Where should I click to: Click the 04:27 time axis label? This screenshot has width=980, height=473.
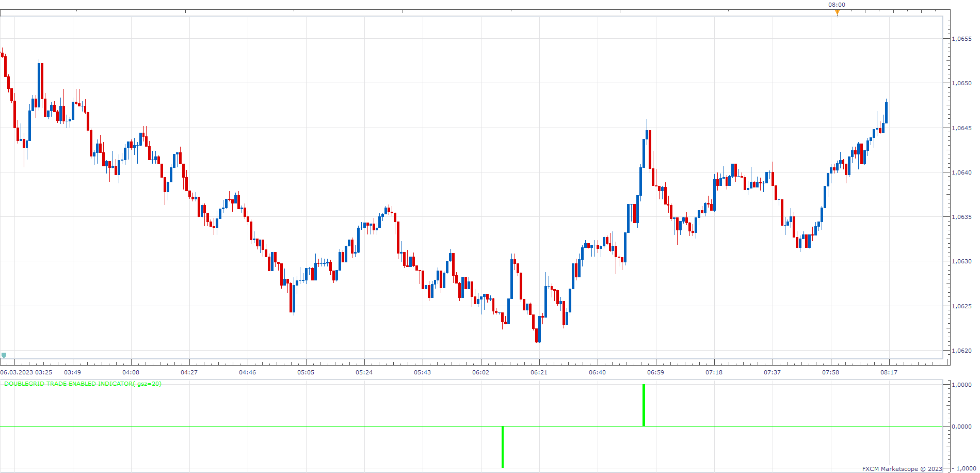(189, 372)
